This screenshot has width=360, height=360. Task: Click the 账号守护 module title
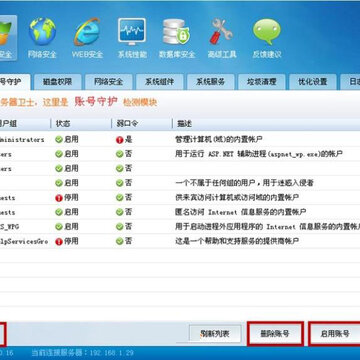point(96,101)
